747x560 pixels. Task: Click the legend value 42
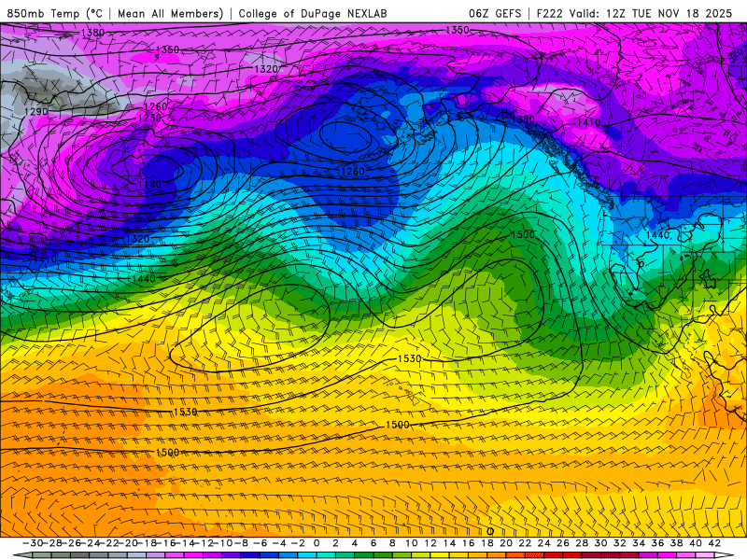coord(714,543)
